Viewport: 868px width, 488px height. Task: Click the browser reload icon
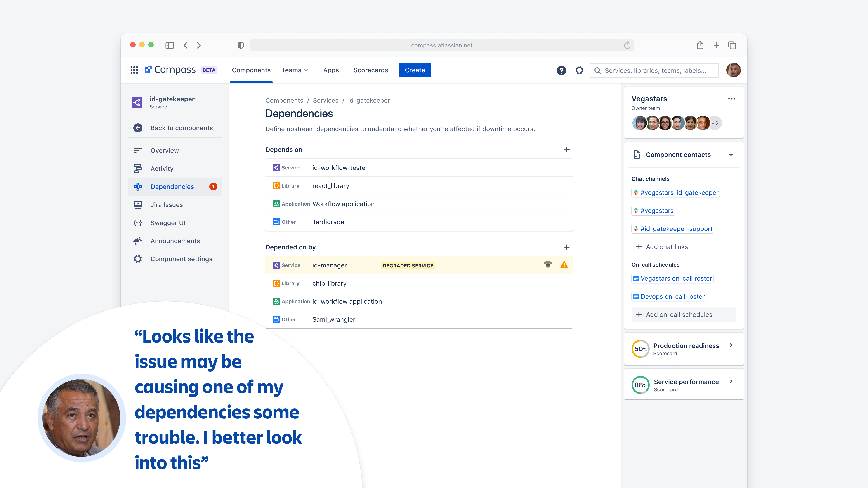coord(627,45)
